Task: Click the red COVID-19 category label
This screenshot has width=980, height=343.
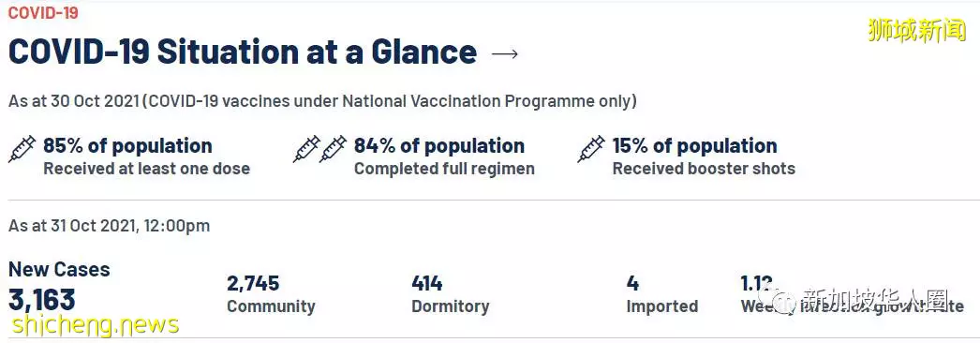Action: [43, 12]
